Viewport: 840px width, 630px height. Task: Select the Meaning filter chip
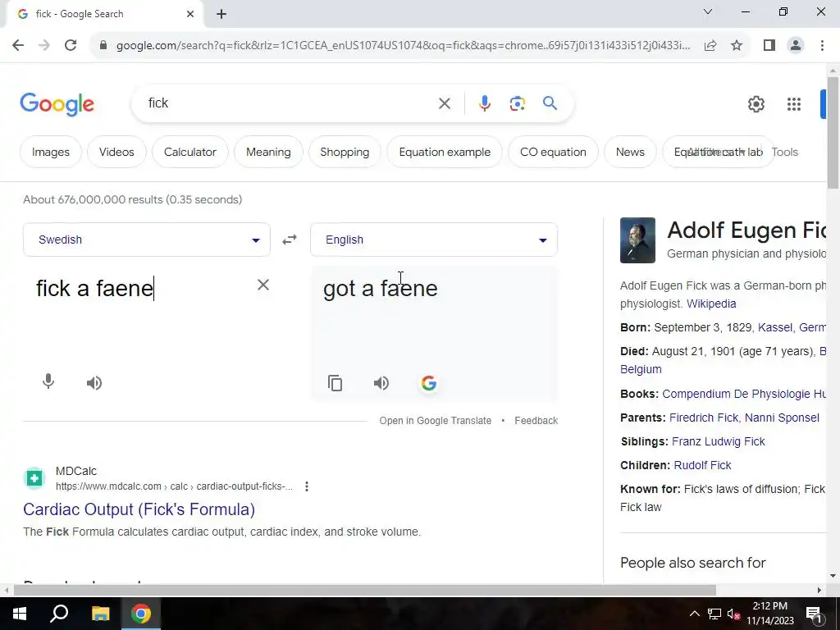[x=268, y=152]
